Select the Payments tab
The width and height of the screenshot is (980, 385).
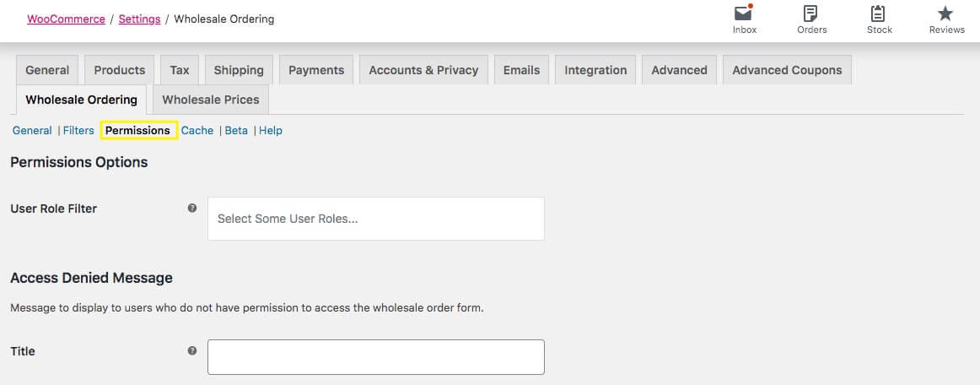[316, 70]
